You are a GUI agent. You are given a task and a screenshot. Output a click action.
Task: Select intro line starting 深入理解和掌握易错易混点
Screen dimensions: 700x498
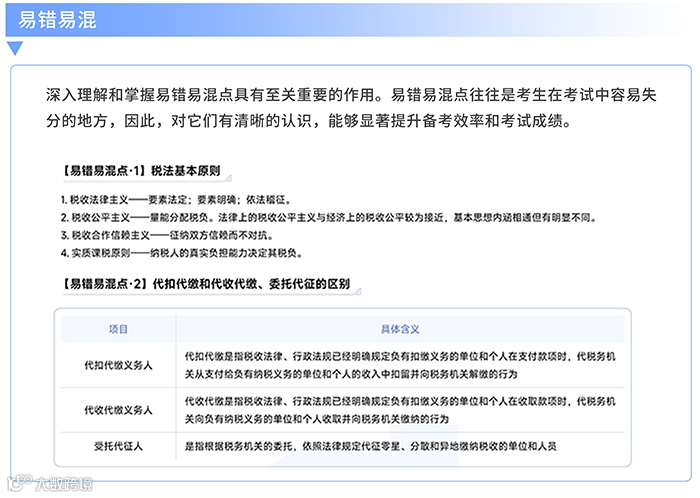351,95
